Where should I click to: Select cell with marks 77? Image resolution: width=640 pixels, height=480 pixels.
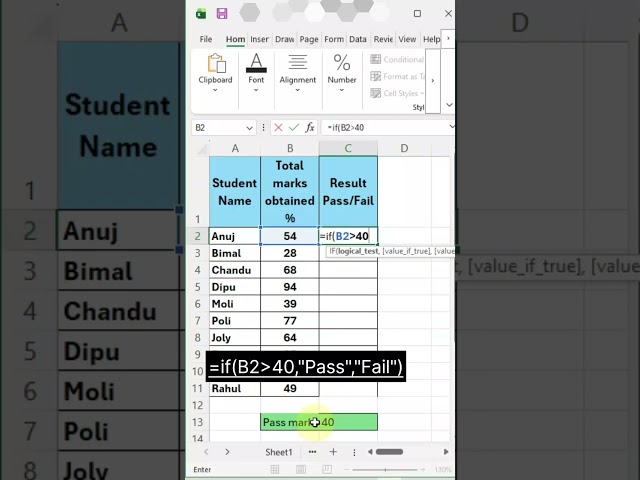(x=290, y=321)
